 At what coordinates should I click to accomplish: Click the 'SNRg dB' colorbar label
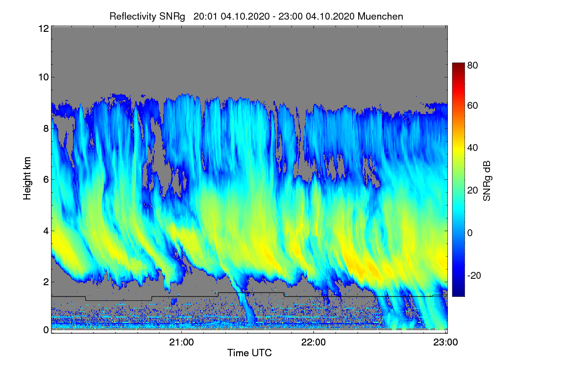487,180
